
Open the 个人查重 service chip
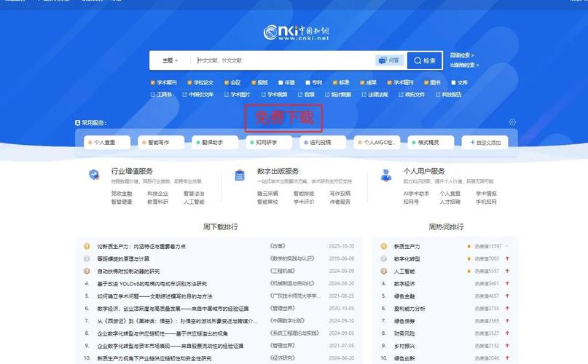107,143
